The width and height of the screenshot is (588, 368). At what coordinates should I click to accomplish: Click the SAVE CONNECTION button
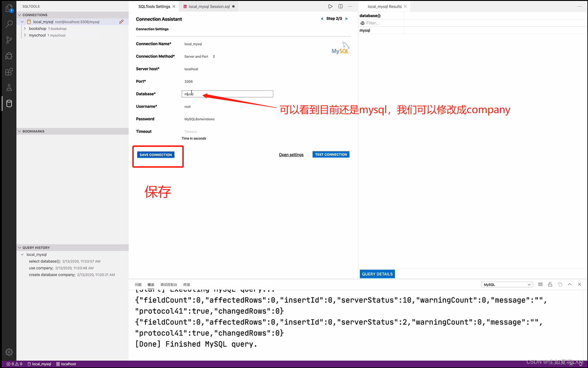(x=156, y=155)
